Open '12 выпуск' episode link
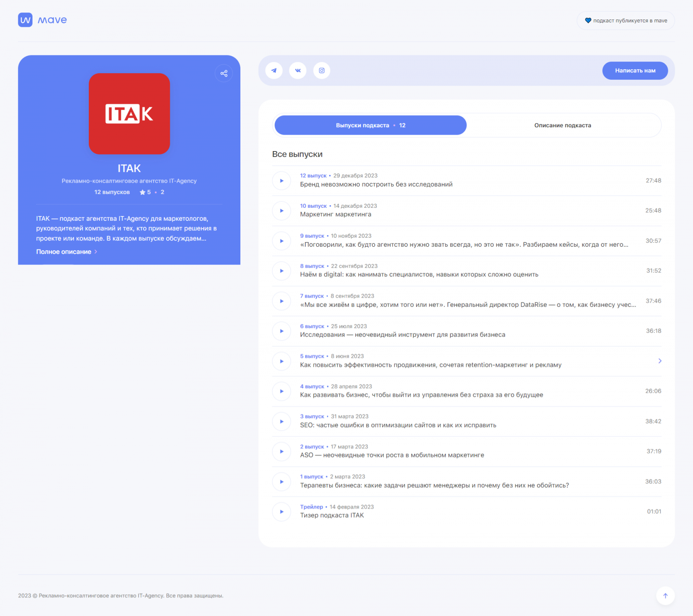The width and height of the screenshot is (693, 616). [x=313, y=176]
